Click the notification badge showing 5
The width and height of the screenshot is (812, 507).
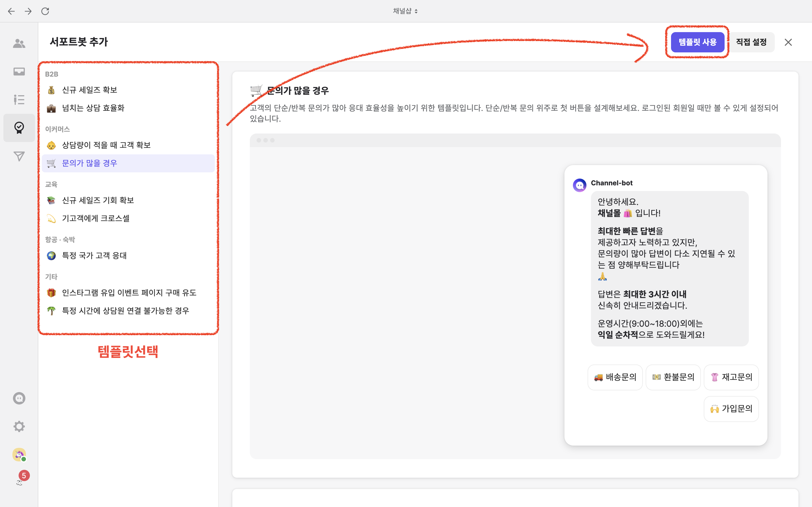[x=23, y=476]
